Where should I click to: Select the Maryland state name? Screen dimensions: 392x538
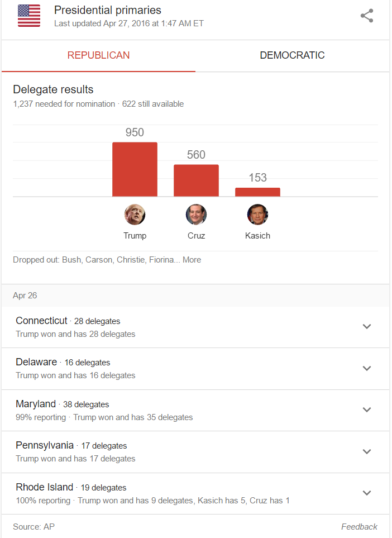point(36,404)
